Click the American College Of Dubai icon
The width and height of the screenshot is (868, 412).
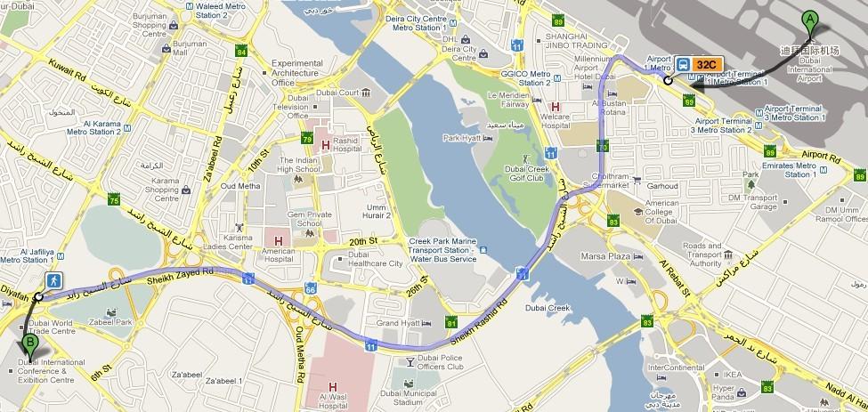pyautogui.click(x=637, y=211)
